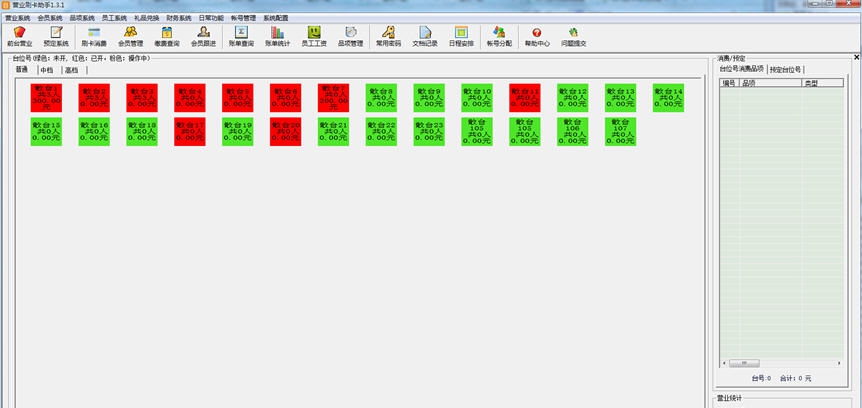The width and height of the screenshot is (862, 408).
Task: Click the 编号 column header
Action: 730,83
